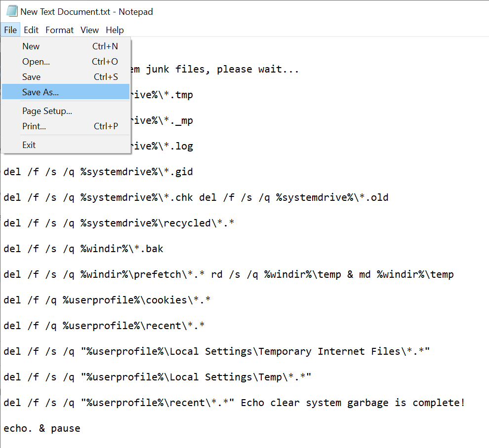Viewport: 489px width, 448px height.
Task: Choose Save As... to save under a new name
Action: coord(41,92)
